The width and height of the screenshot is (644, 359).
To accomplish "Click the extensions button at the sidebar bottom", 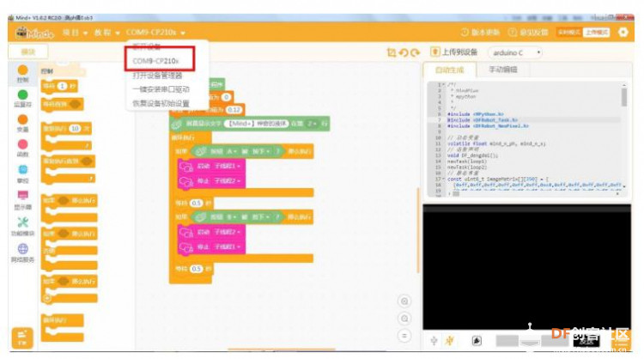I will (x=22, y=338).
